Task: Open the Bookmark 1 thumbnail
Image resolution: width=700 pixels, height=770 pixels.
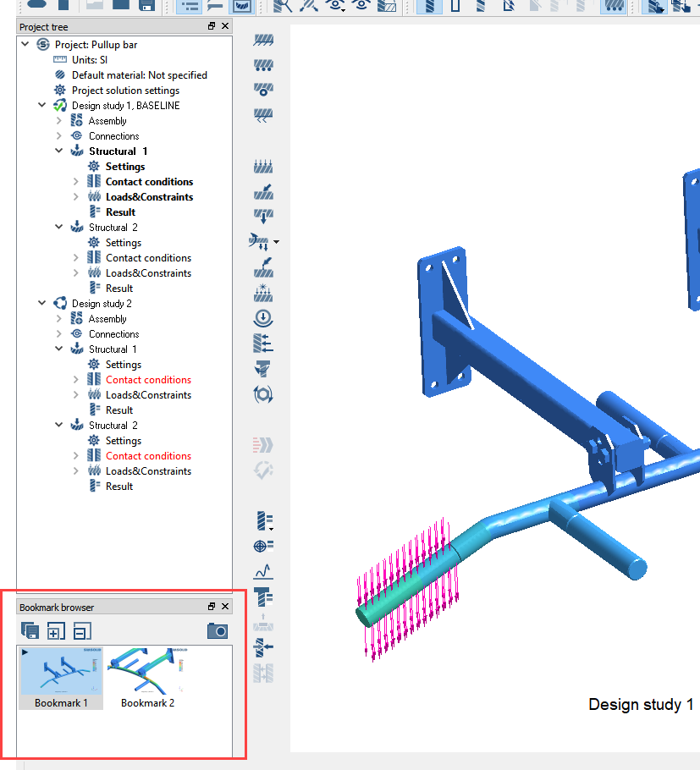Action: (x=61, y=678)
